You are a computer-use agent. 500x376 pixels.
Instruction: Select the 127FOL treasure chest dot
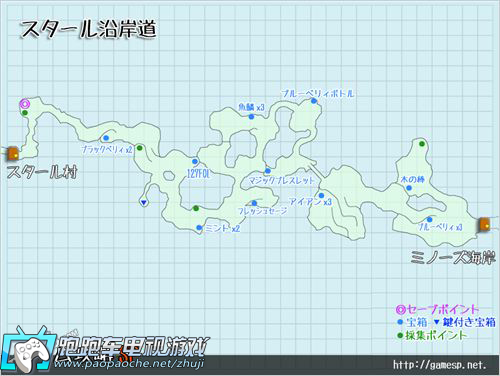click(x=195, y=162)
